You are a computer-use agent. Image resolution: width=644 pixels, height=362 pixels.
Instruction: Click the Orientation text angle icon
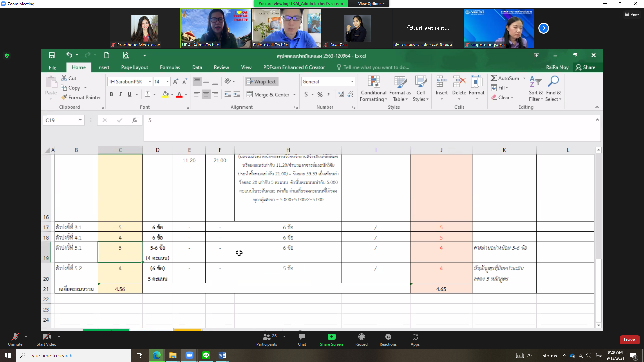click(x=228, y=81)
